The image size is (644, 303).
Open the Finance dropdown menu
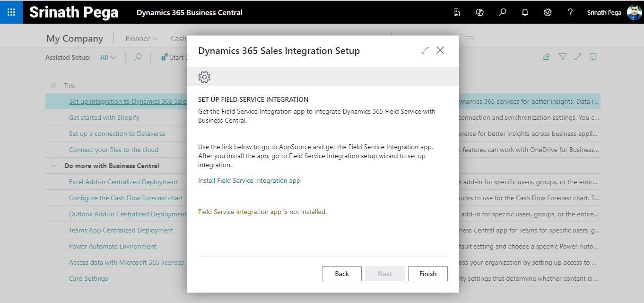click(x=141, y=39)
